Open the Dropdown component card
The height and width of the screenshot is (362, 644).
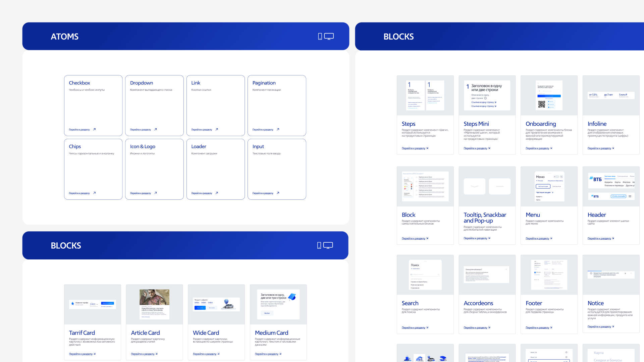tap(154, 105)
